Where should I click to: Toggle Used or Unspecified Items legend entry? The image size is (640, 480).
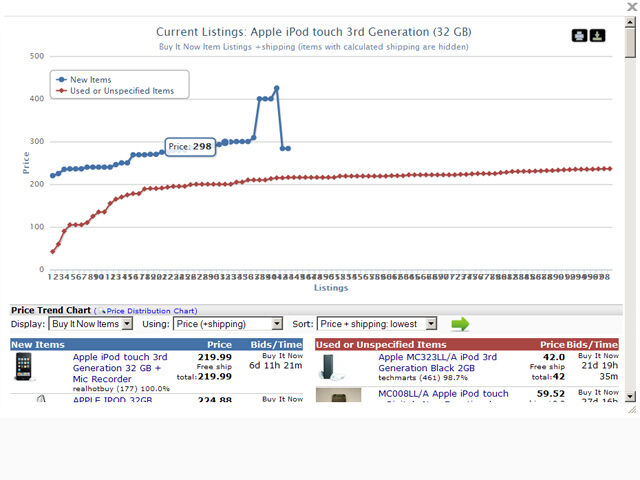115,91
